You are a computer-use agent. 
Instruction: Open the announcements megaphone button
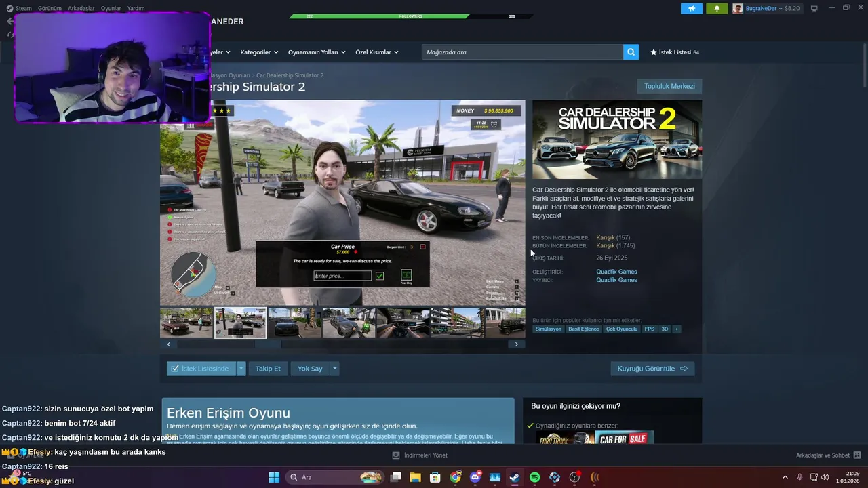(x=691, y=8)
